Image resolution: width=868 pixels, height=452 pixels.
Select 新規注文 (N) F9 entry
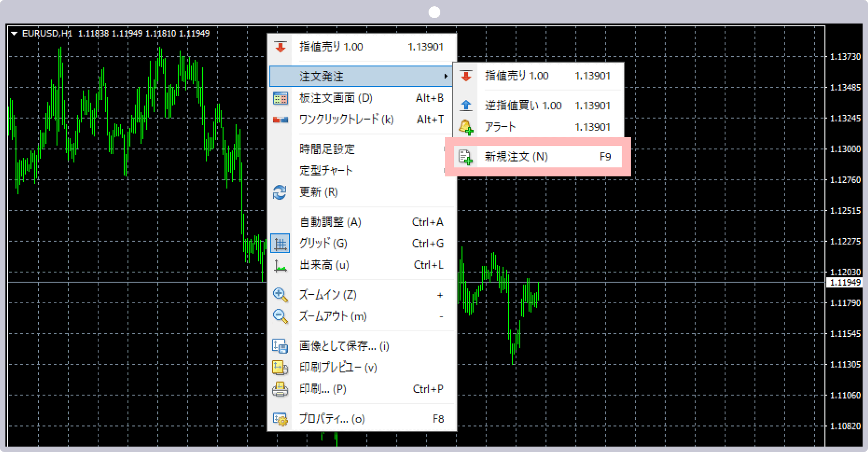[538, 157]
